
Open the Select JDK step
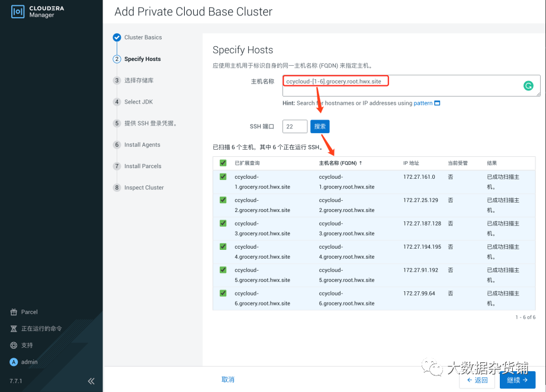139,102
